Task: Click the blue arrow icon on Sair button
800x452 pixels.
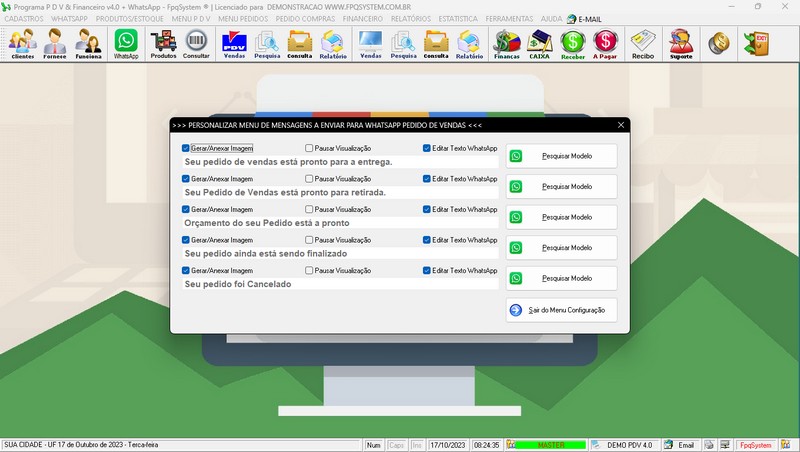Action: click(x=516, y=310)
